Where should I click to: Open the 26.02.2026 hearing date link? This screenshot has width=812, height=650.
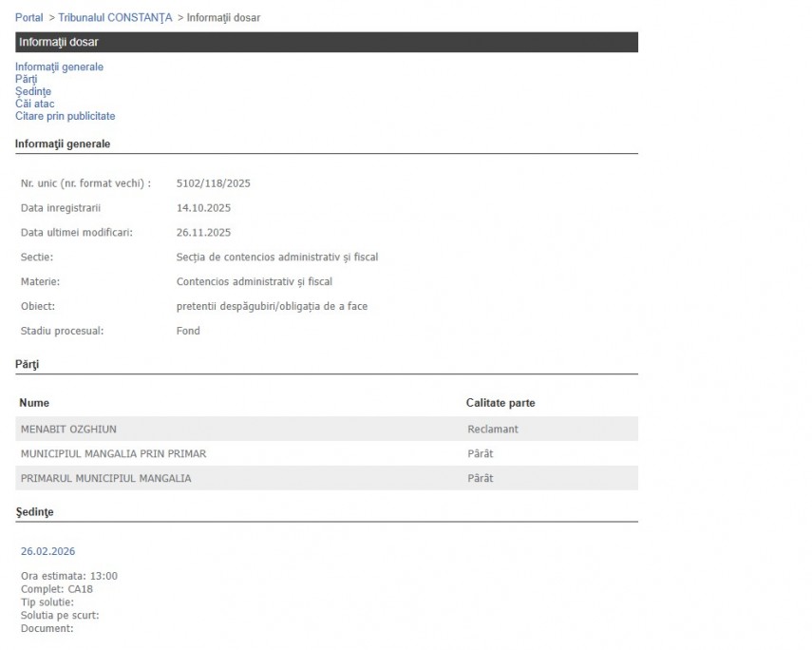click(47, 552)
